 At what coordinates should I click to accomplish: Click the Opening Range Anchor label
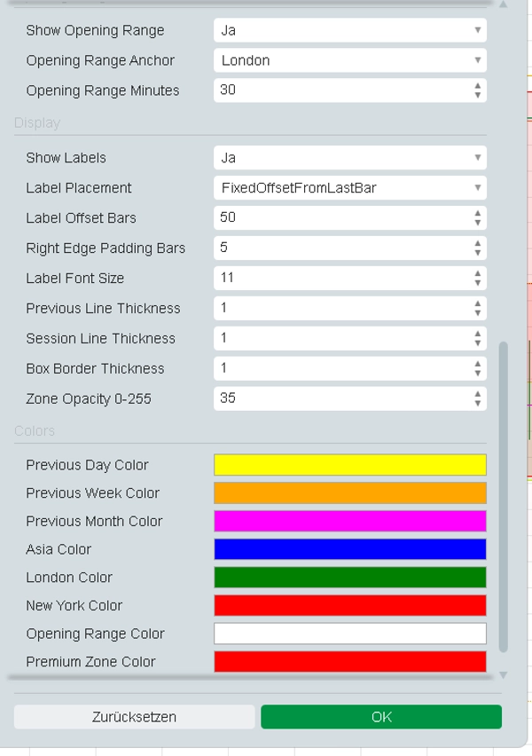(x=100, y=60)
